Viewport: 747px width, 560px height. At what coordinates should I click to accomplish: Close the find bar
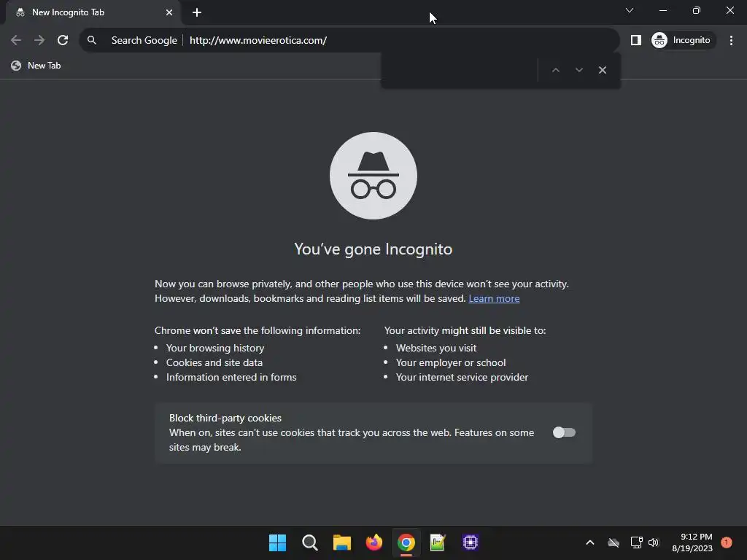(602, 70)
